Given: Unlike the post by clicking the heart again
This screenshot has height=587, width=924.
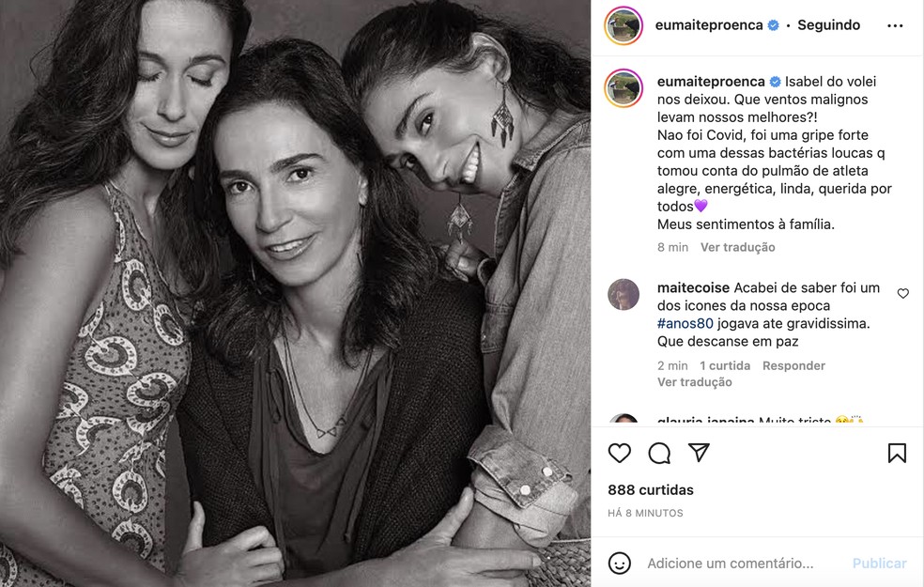Looking at the screenshot, I should (x=619, y=453).
